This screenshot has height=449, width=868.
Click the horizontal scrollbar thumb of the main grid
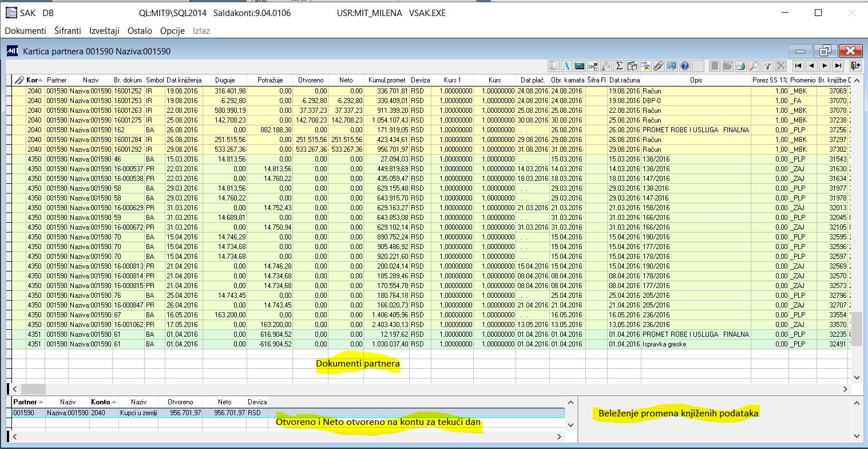(x=33, y=389)
